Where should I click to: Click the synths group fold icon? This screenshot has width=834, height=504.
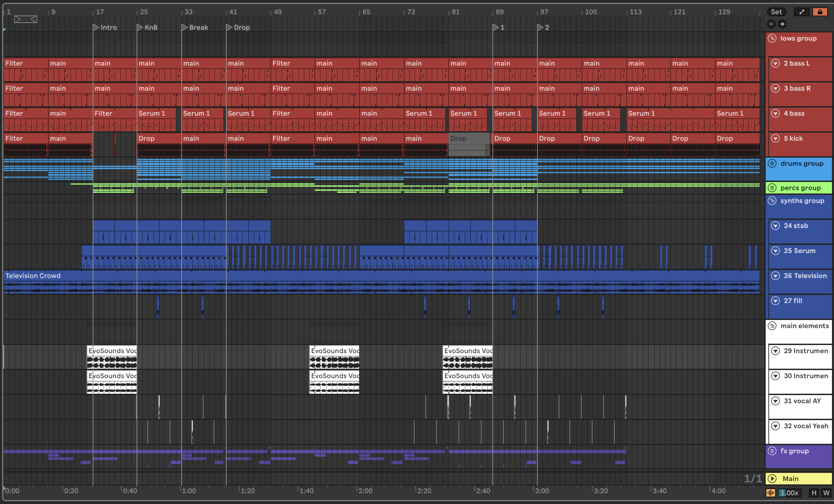(772, 201)
